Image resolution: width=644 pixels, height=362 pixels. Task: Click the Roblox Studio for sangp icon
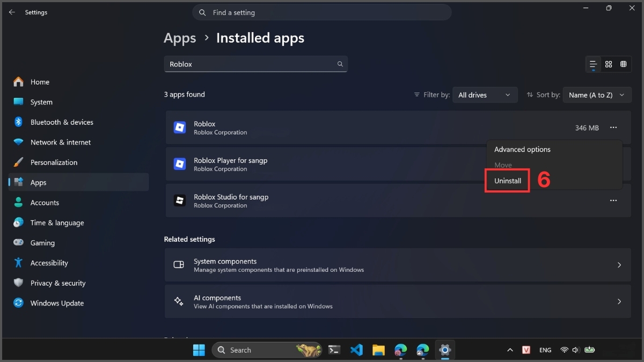pyautogui.click(x=179, y=201)
